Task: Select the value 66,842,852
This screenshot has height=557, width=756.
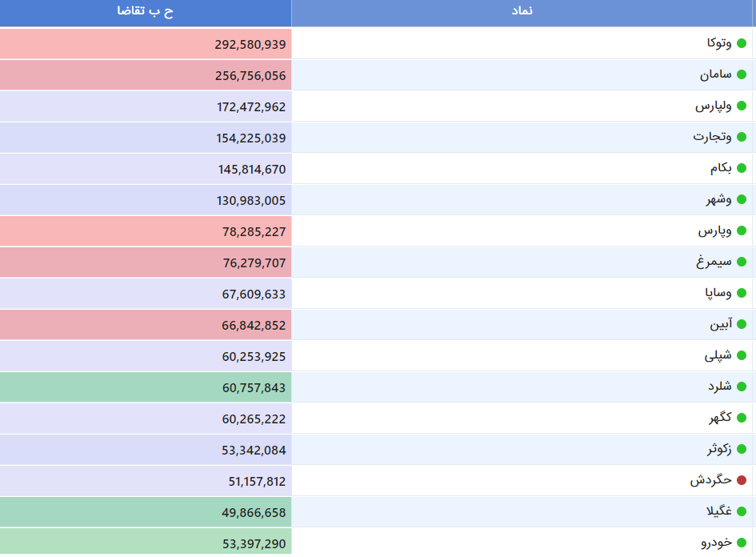Action: coord(254,326)
